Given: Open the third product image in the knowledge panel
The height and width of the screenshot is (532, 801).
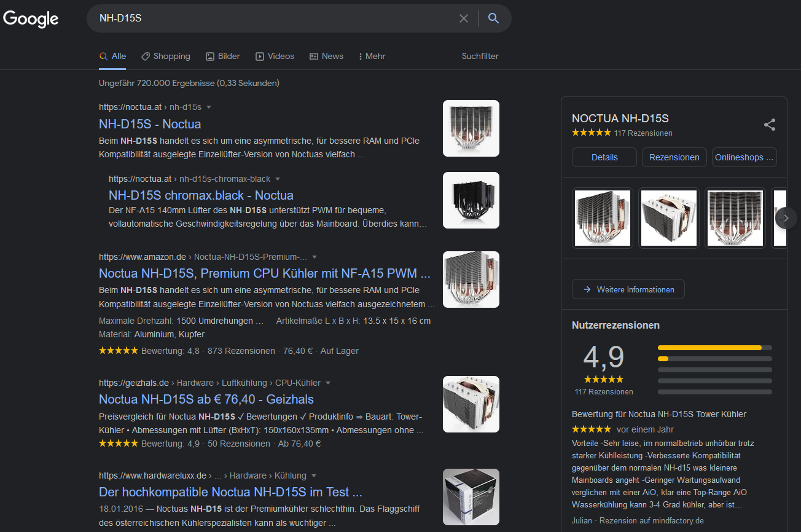Looking at the screenshot, I should tap(735, 218).
